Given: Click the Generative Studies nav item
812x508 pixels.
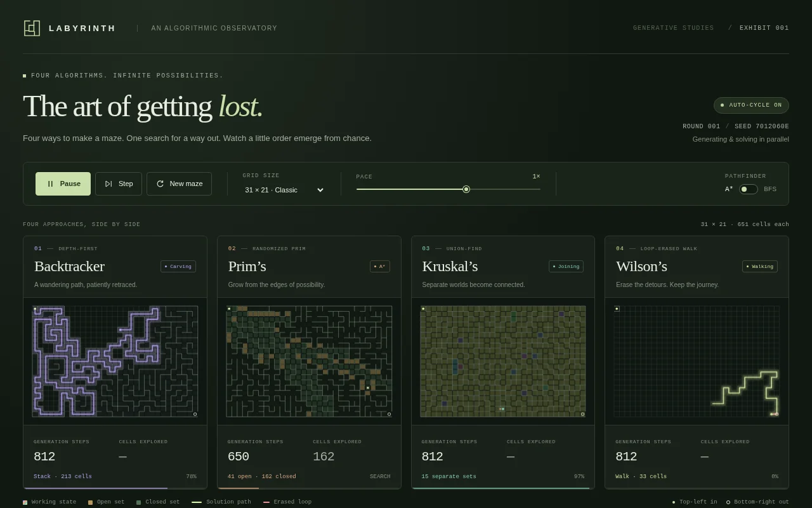Looking at the screenshot, I should pos(673,28).
